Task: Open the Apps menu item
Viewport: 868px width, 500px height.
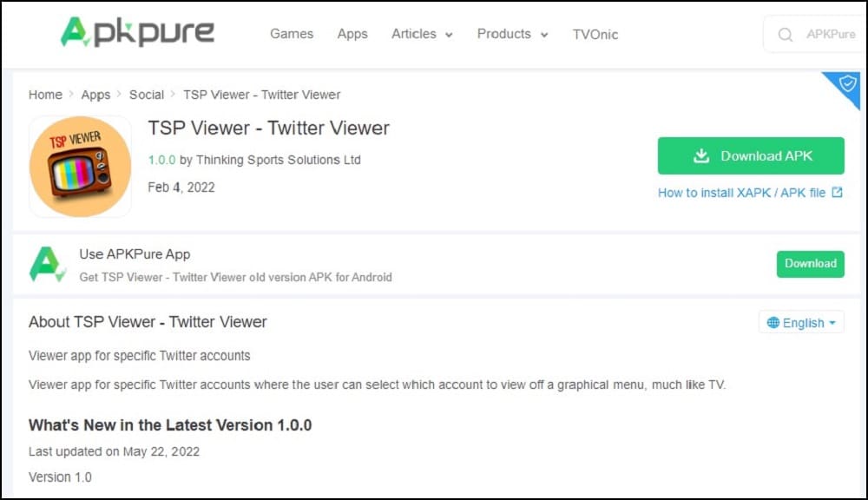Action: tap(352, 34)
